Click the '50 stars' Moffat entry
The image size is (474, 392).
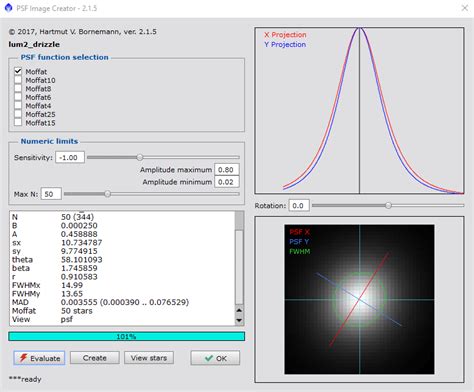tap(77, 311)
